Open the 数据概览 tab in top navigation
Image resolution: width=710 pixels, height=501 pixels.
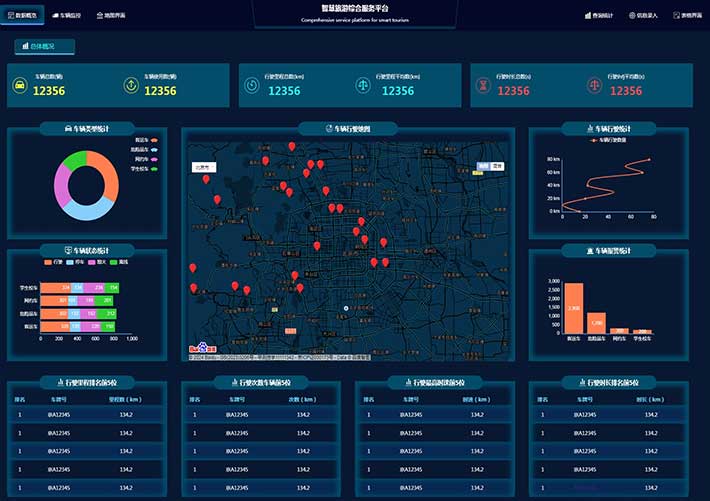pyautogui.click(x=24, y=16)
